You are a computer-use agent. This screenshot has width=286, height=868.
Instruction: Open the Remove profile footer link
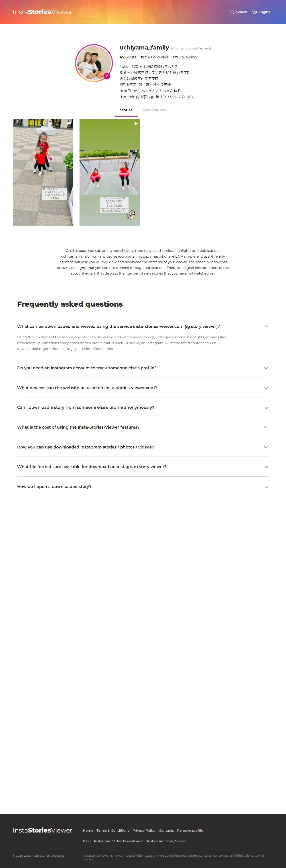[x=190, y=830]
